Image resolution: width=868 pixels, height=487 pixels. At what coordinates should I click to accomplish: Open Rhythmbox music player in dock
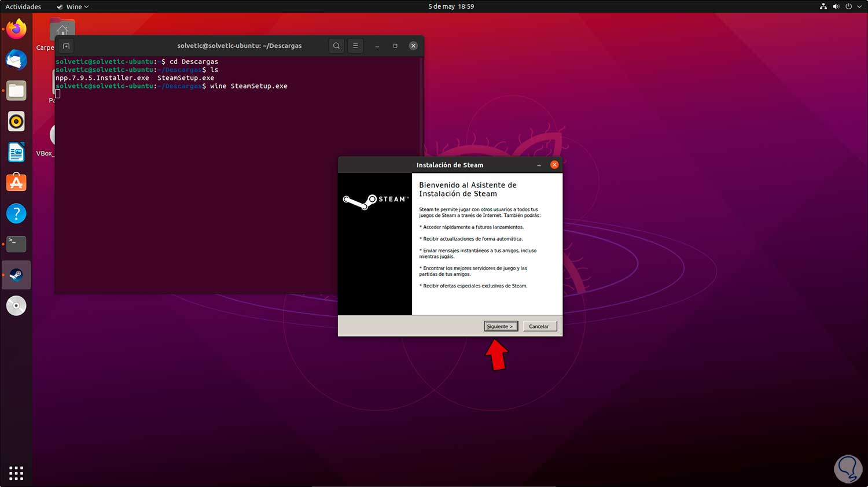coord(16,121)
